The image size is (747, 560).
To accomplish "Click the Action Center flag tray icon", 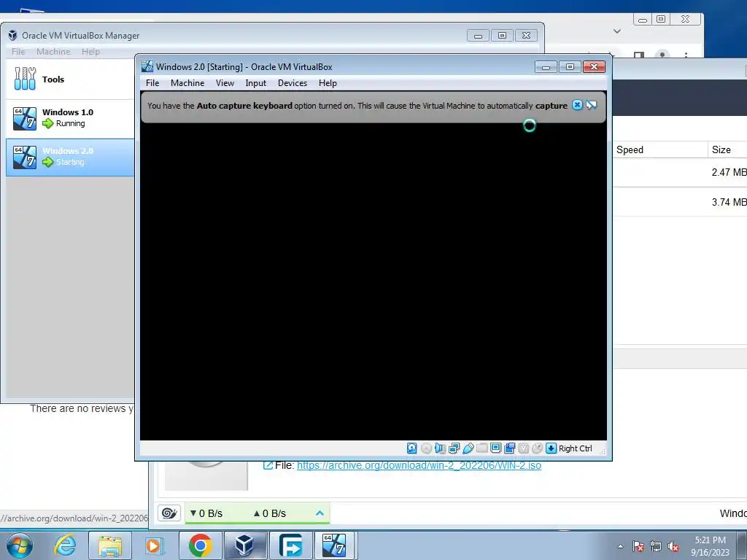I will [x=638, y=546].
